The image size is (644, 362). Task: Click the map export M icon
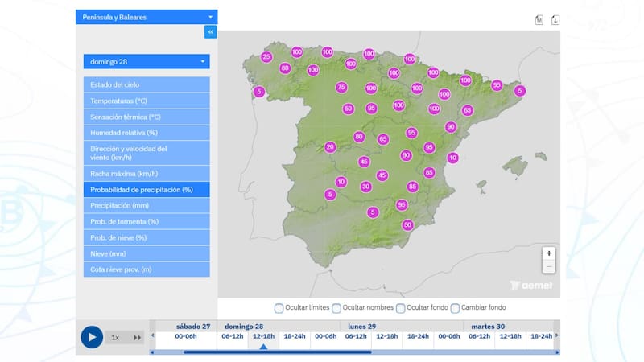click(539, 19)
